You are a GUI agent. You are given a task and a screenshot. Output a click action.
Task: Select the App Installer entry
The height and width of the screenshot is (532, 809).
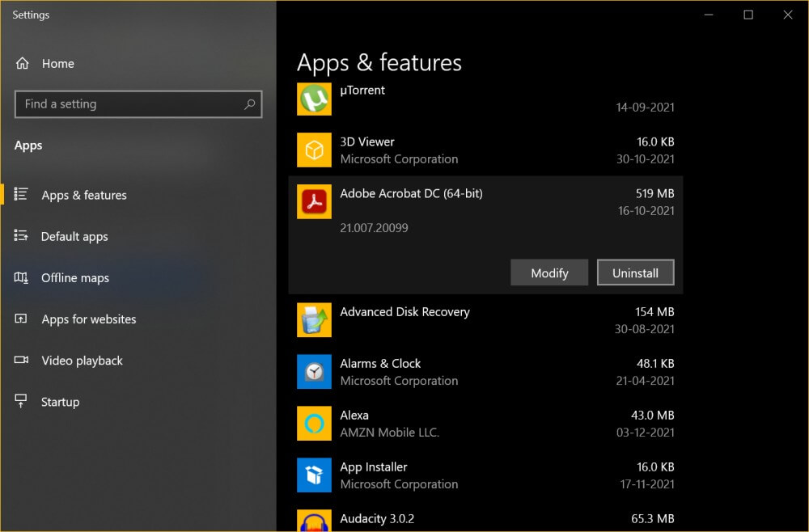[x=485, y=475]
